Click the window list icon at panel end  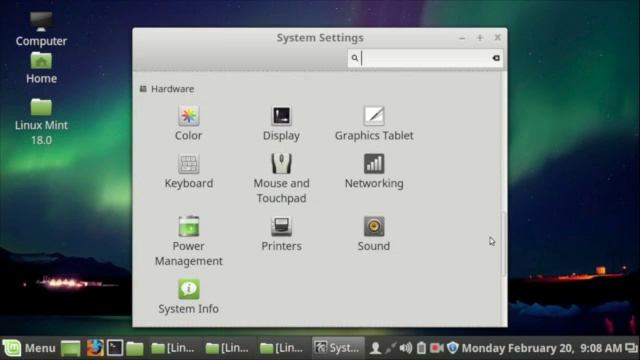(x=631, y=348)
